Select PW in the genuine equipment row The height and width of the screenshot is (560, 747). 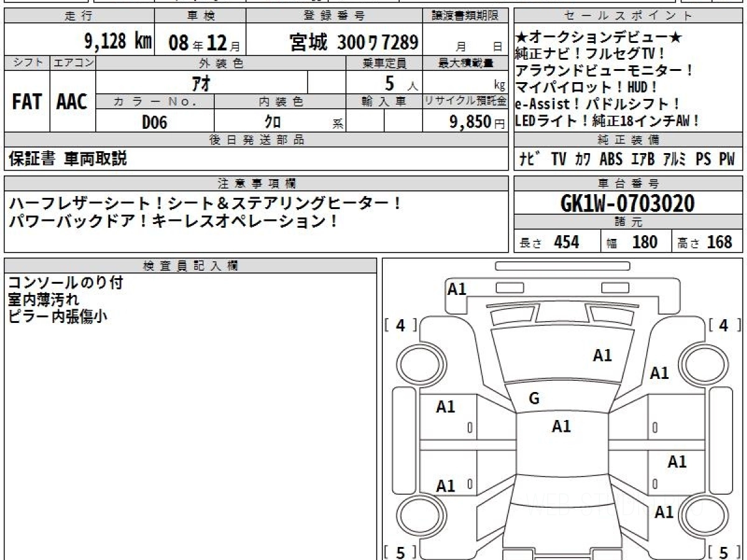point(727,159)
